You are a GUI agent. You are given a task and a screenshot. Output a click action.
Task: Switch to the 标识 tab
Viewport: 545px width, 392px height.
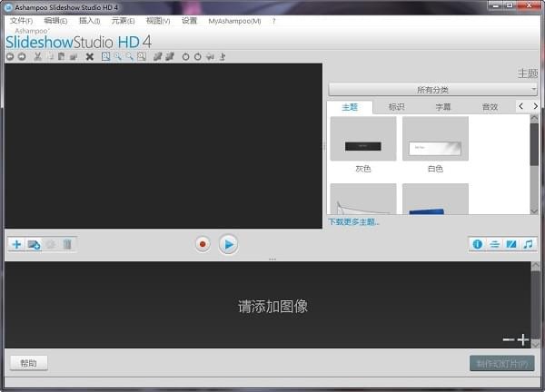[396, 107]
